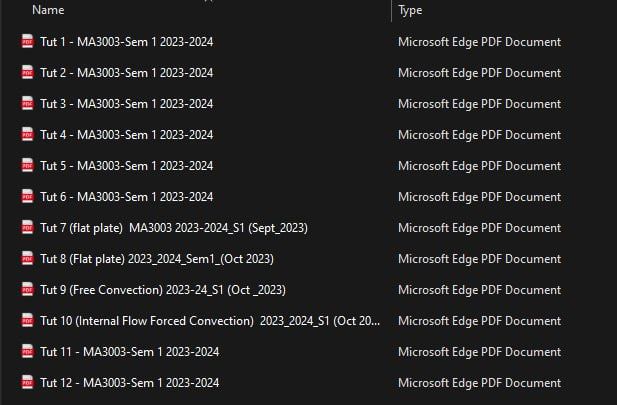Select Tut 9 (Free Convection) file name
The image size is (617, 405).
pos(163,290)
